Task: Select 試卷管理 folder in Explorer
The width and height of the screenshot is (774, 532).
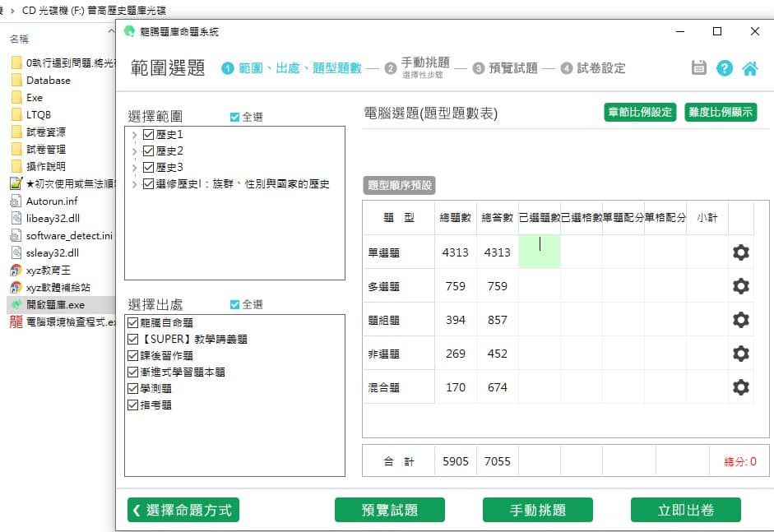Action: coord(45,149)
